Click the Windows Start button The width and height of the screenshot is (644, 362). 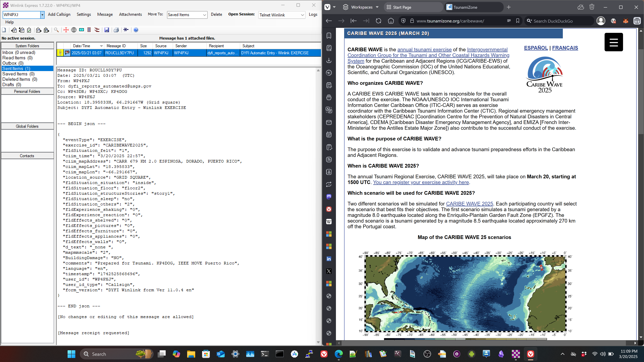[x=71, y=354]
